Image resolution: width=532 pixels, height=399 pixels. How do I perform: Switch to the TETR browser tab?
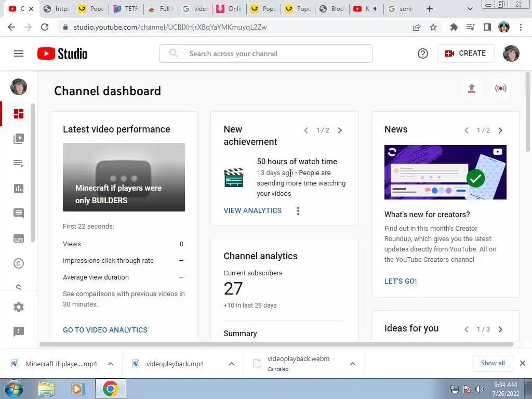click(126, 9)
